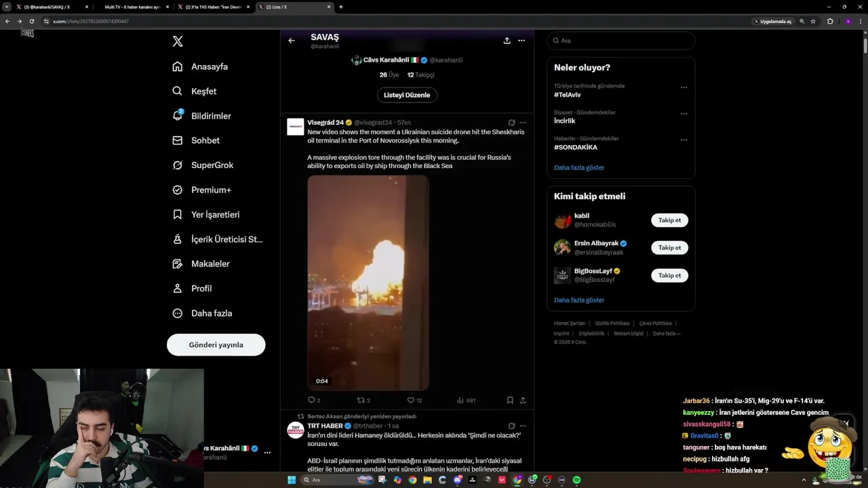Open SAVAŞ list more options
868x488 pixels.
[x=521, y=41]
